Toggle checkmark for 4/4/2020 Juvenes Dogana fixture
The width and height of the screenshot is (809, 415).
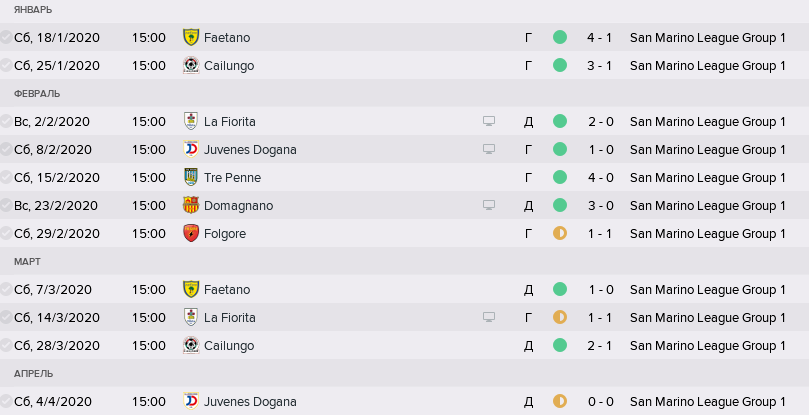coord(6,401)
